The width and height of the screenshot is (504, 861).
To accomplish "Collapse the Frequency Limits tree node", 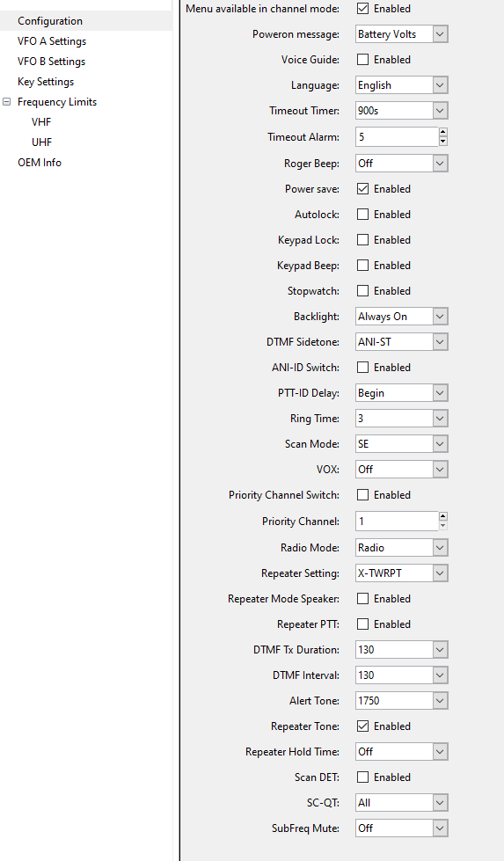I will point(6,102).
